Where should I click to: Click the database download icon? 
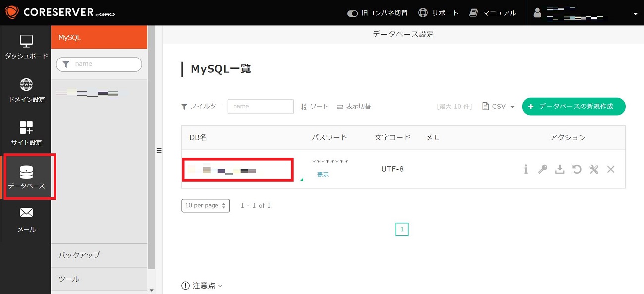[x=560, y=170]
